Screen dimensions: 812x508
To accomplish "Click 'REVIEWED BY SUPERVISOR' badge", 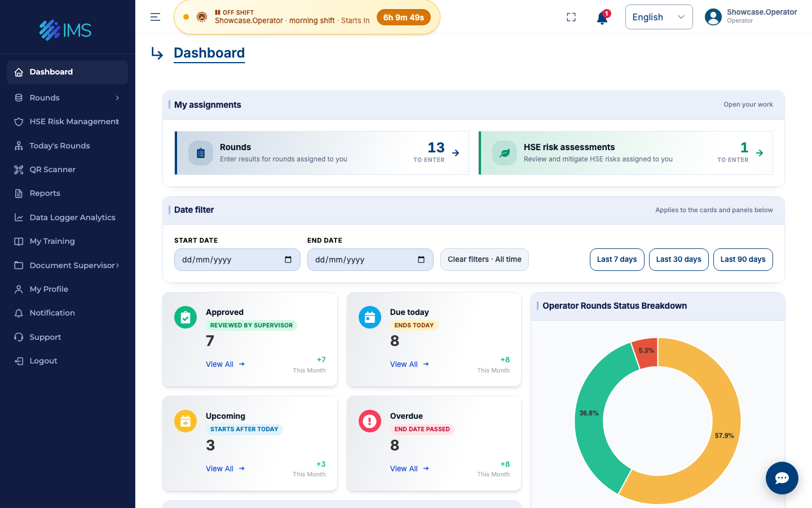I will (251, 326).
